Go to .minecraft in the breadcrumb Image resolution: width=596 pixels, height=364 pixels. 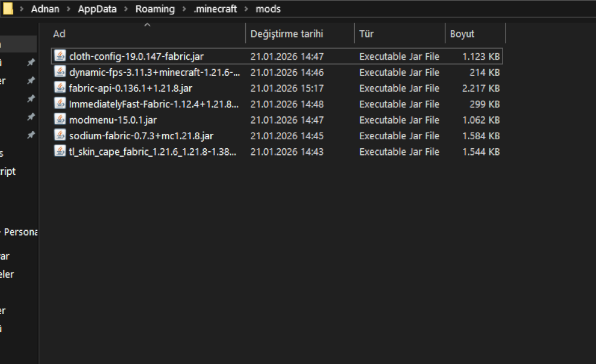[215, 9]
